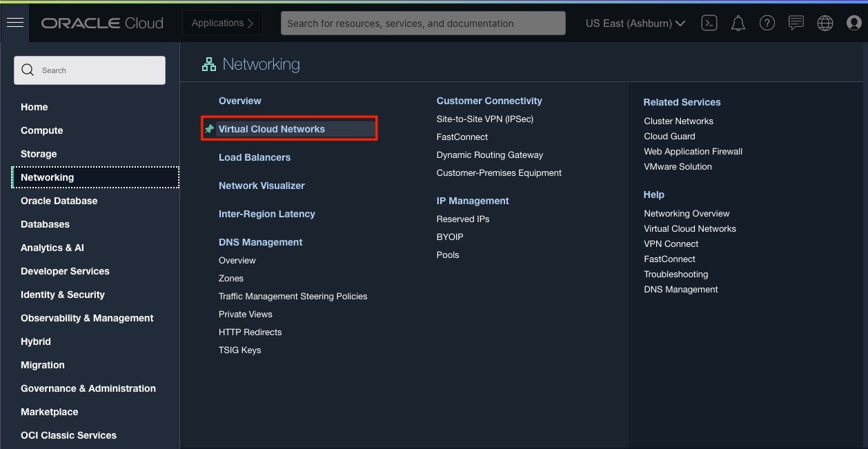The height and width of the screenshot is (449, 868).
Task: Select Observability & Management in the sidebar
Action: [87, 318]
